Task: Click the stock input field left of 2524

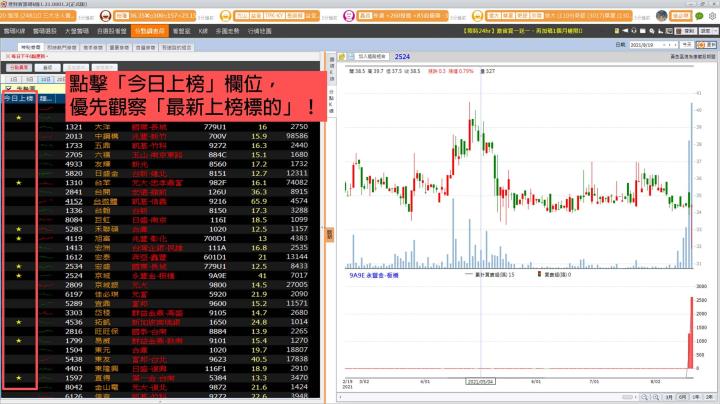Action: tap(372, 56)
